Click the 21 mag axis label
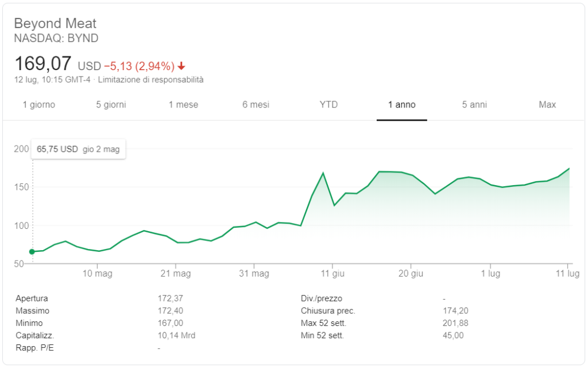 (x=176, y=274)
